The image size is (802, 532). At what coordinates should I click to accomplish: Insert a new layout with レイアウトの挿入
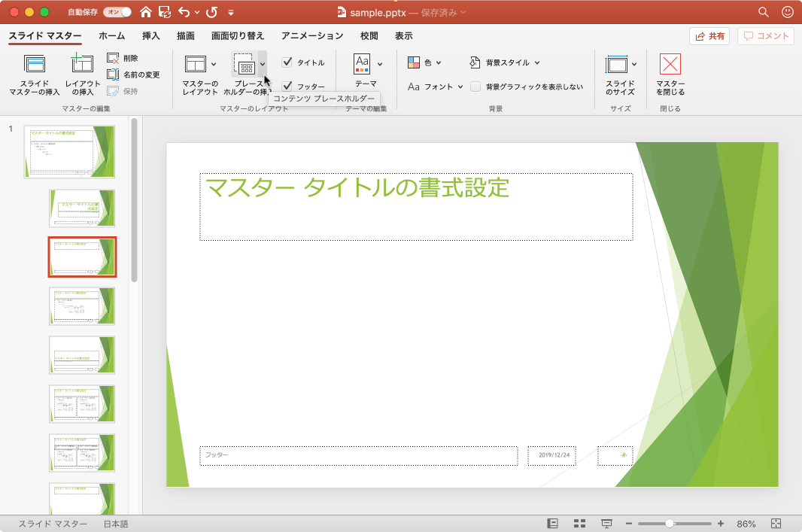(x=83, y=74)
